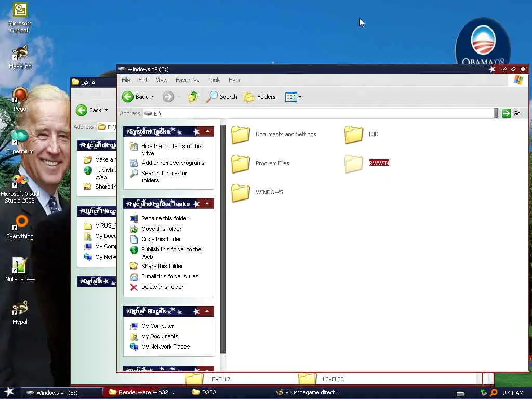The height and width of the screenshot is (399, 532).
Task: Open the Help menu
Action: coord(234,80)
